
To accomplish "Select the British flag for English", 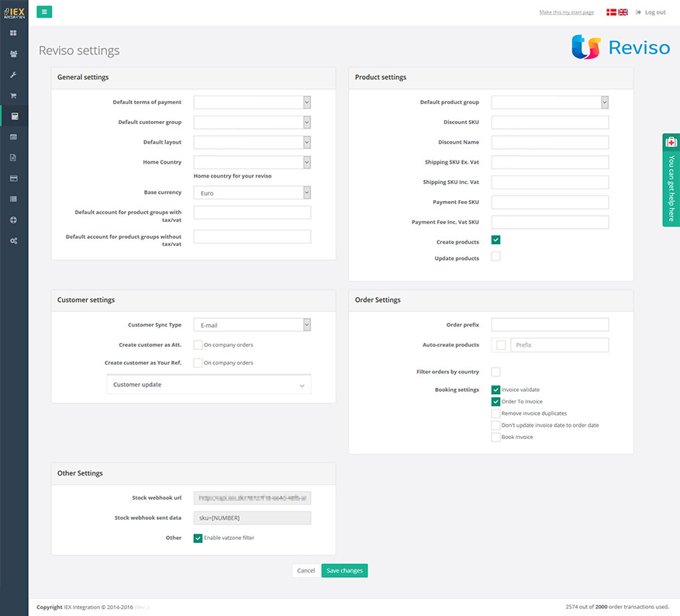I will coord(623,12).
